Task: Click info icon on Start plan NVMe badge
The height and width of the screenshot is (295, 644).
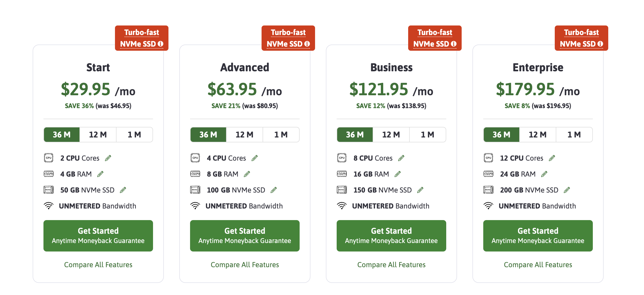Action: [x=160, y=44]
